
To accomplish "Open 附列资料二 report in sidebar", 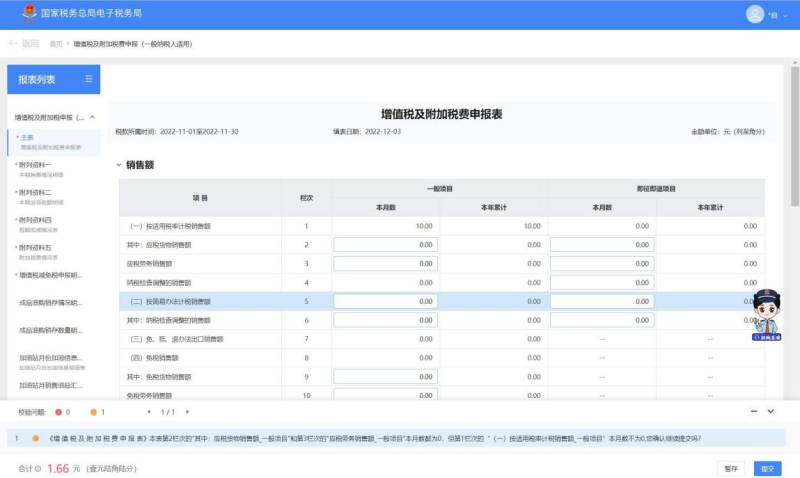I will point(36,192).
